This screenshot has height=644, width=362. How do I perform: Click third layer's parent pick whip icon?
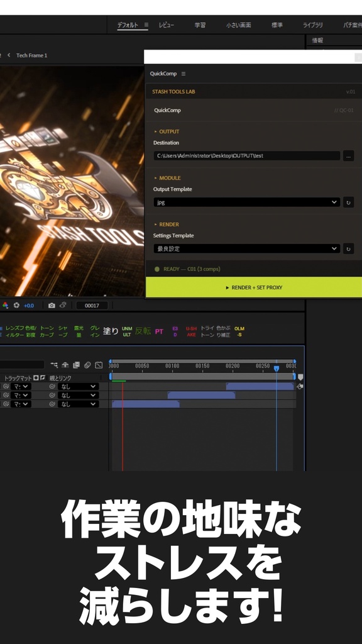click(52, 404)
